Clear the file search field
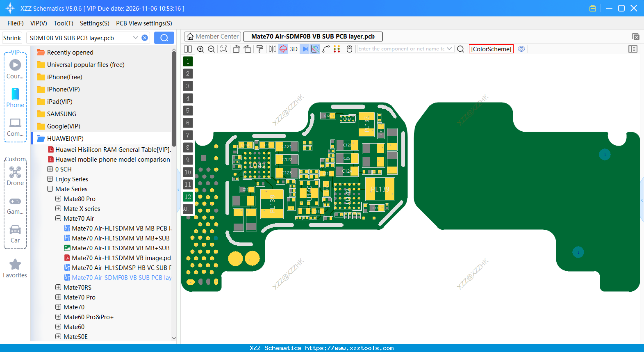This screenshot has width=644, height=352. tap(145, 38)
